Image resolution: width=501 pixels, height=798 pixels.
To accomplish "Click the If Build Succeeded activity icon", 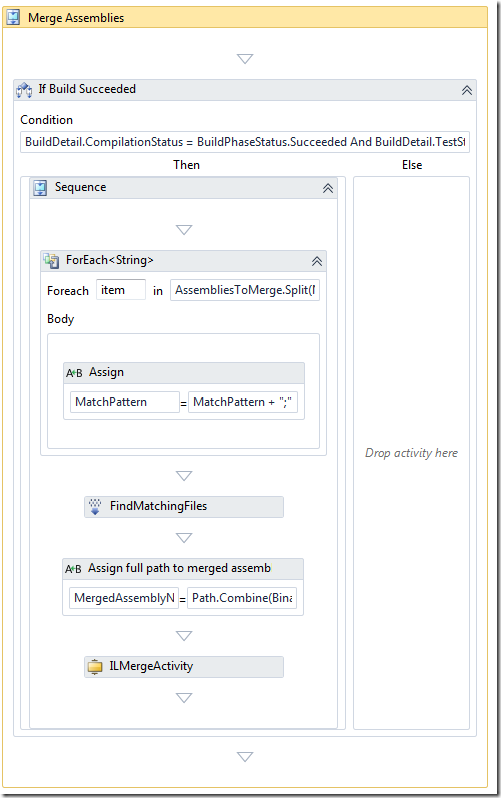I will point(24,90).
